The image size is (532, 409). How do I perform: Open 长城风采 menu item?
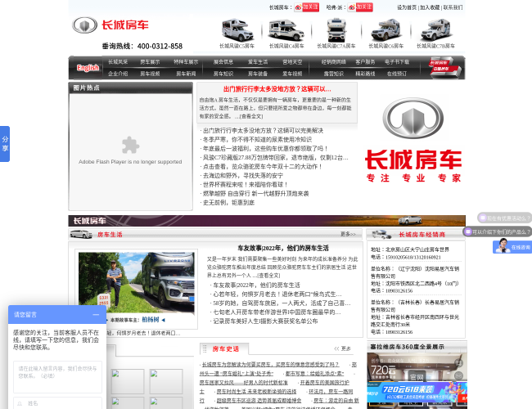pos(118,61)
